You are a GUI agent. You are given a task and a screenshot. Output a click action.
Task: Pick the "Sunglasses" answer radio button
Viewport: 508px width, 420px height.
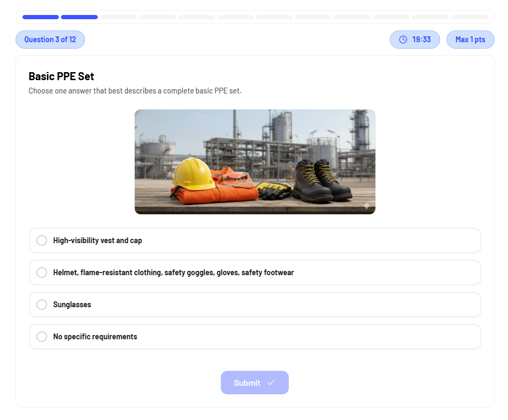(x=42, y=305)
